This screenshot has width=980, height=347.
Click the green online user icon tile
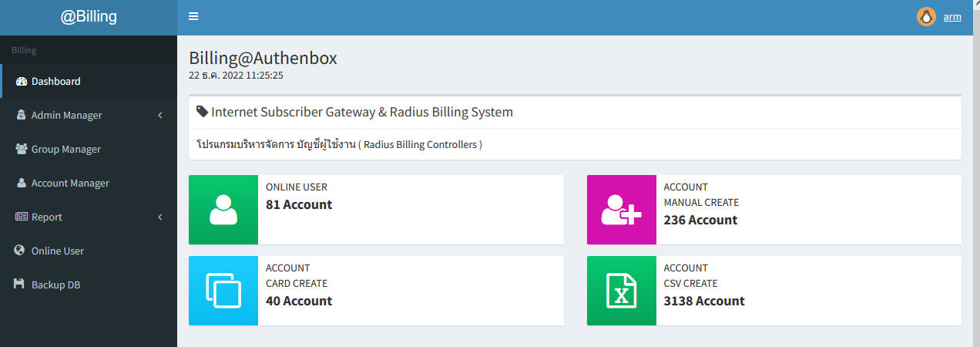[x=223, y=210]
